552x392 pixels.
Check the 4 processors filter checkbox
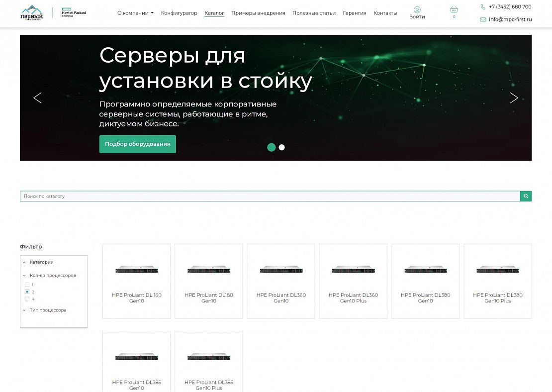coord(27,299)
